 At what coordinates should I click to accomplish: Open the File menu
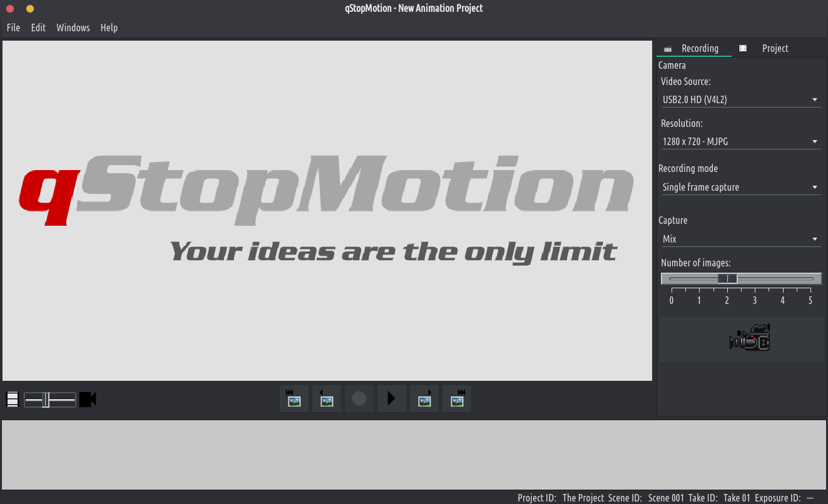tap(13, 28)
